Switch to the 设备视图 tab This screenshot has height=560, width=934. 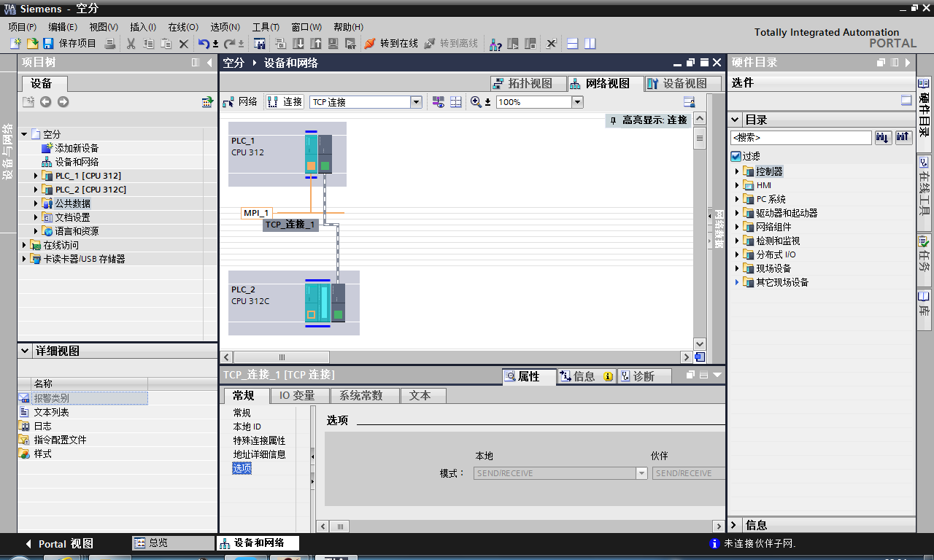click(x=683, y=83)
